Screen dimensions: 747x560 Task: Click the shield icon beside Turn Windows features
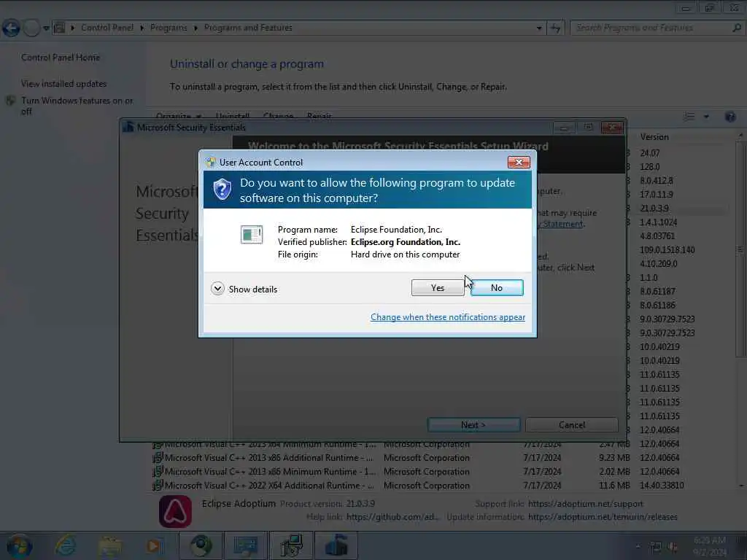[10, 101]
